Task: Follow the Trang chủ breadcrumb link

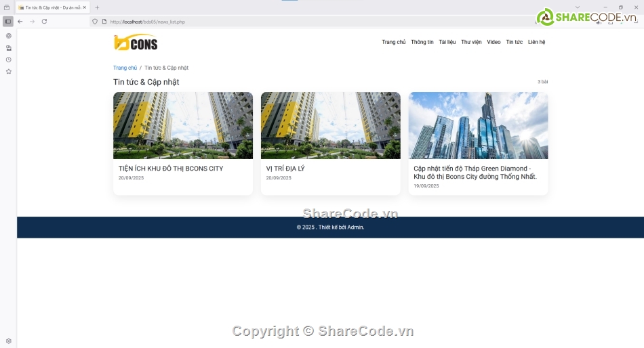Action: pos(125,68)
